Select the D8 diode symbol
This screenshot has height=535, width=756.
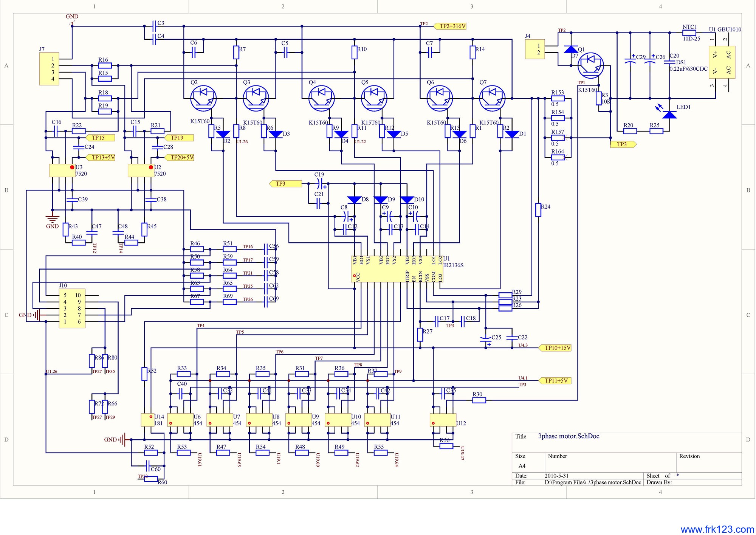(354, 200)
